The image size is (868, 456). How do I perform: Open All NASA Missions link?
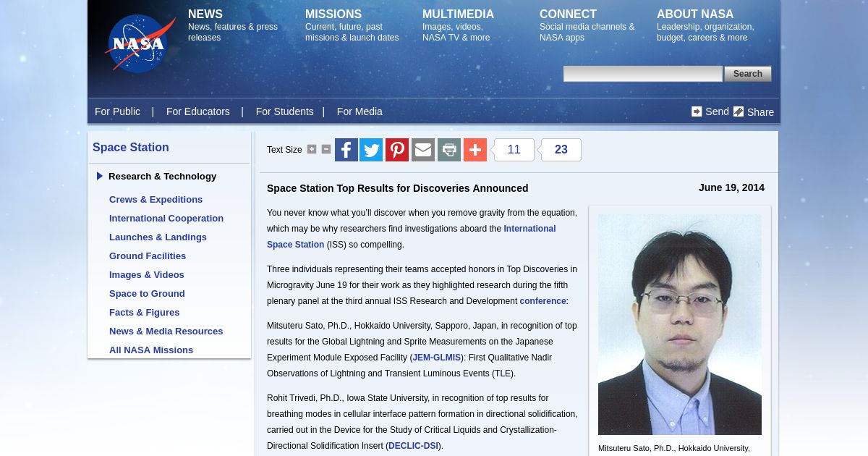point(151,350)
